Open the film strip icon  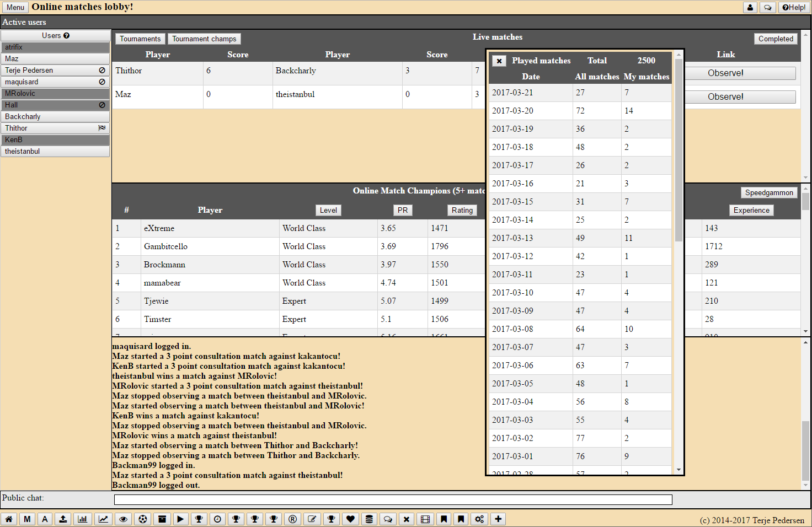425,519
